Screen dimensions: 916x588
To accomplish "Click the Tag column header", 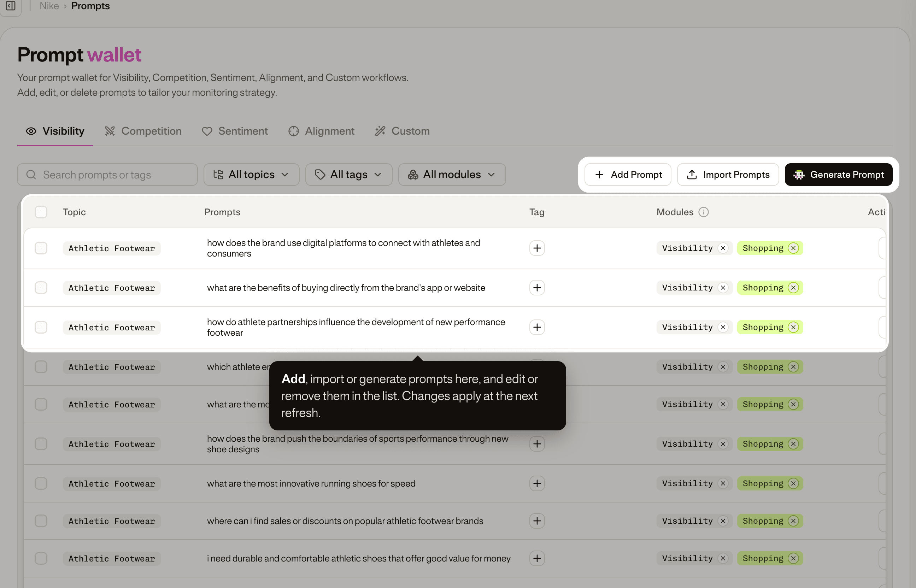I will click(536, 212).
